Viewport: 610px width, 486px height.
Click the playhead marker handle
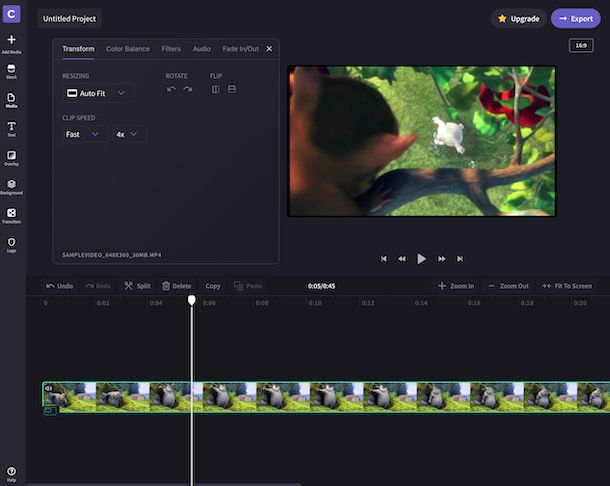tap(191, 300)
